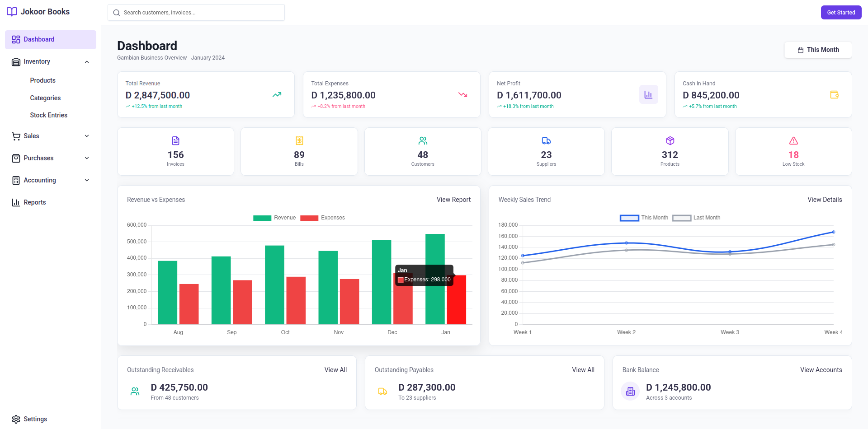Click the shopping cart Sales icon
This screenshot has width=868, height=429.
point(16,135)
